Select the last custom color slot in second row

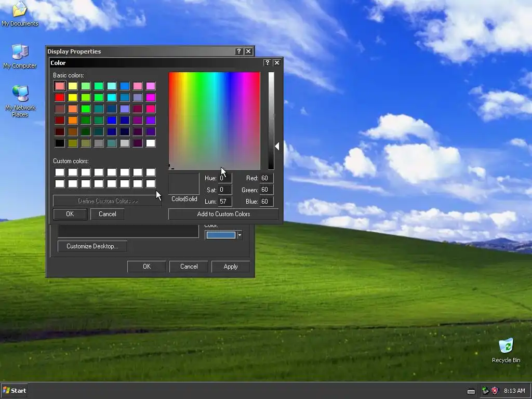point(151,183)
